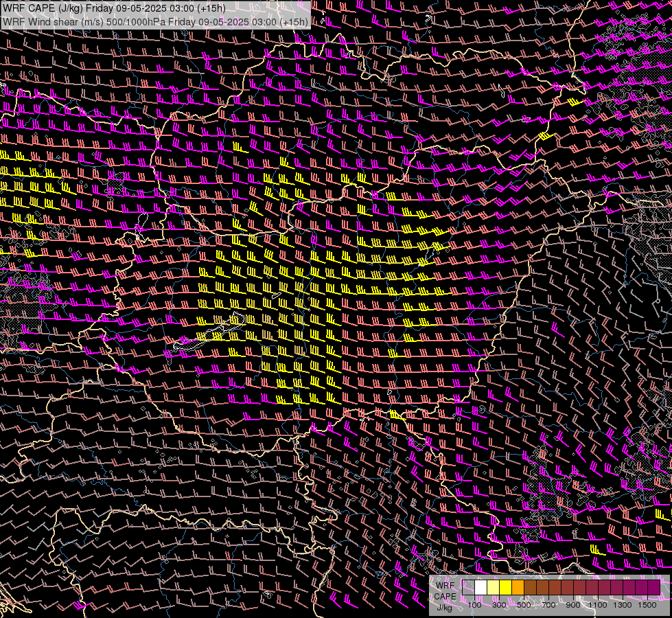Click the orange CAPE legend swatch
Viewport: 672px width, 618px height.
click(x=518, y=587)
